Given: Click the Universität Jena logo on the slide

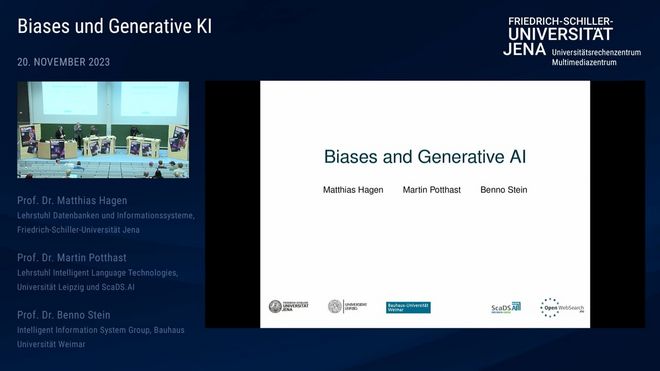Looking at the screenshot, I should pyautogui.click(x=289, y=306).
